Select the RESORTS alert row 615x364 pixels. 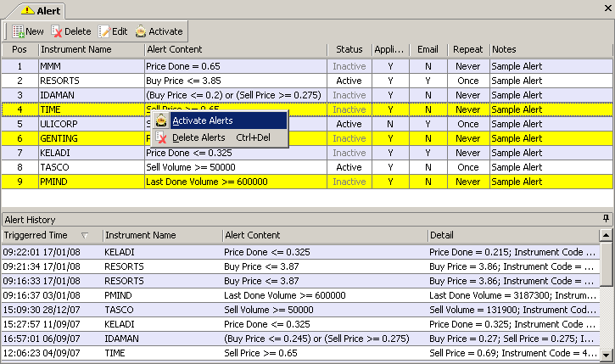[x=307, y=81]
